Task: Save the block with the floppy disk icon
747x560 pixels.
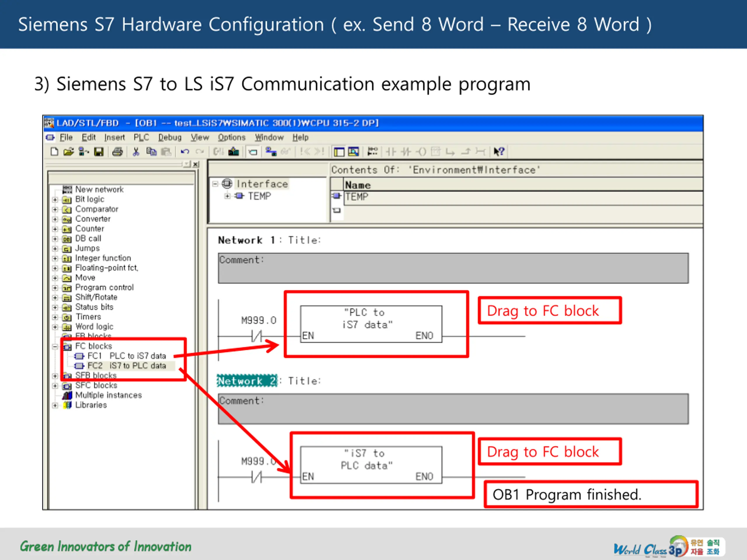Action: point(99,152)
